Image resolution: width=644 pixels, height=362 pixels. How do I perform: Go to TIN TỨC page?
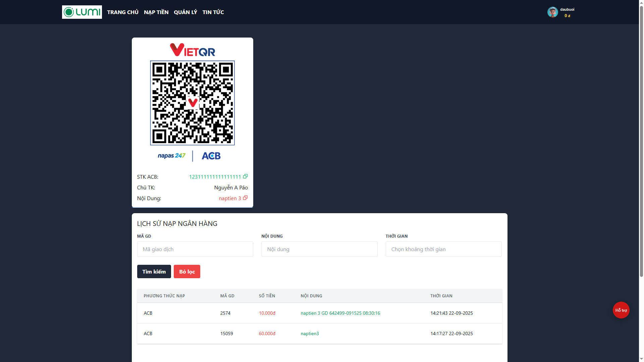pos(213,12)
